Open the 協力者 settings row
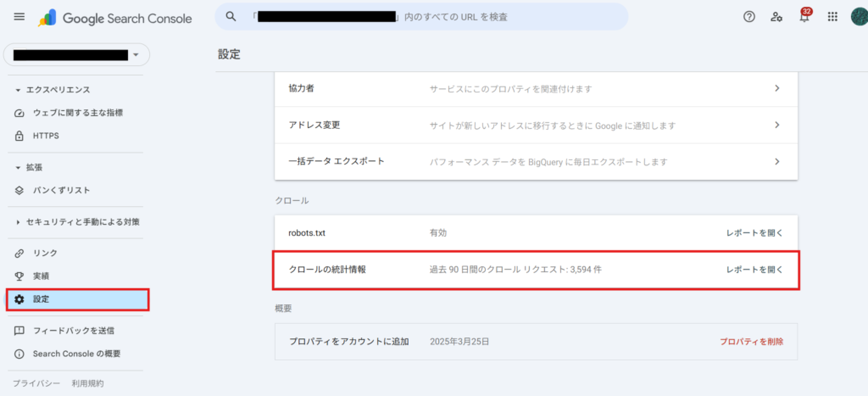The image size is (868, 396). pyautogui.click(x=536, y=89)
